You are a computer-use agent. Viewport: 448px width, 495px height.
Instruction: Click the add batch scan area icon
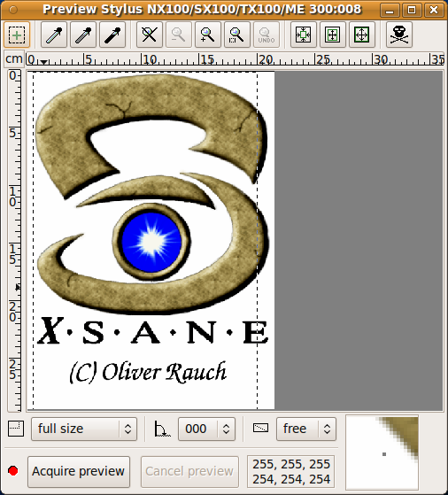(17, 35)
